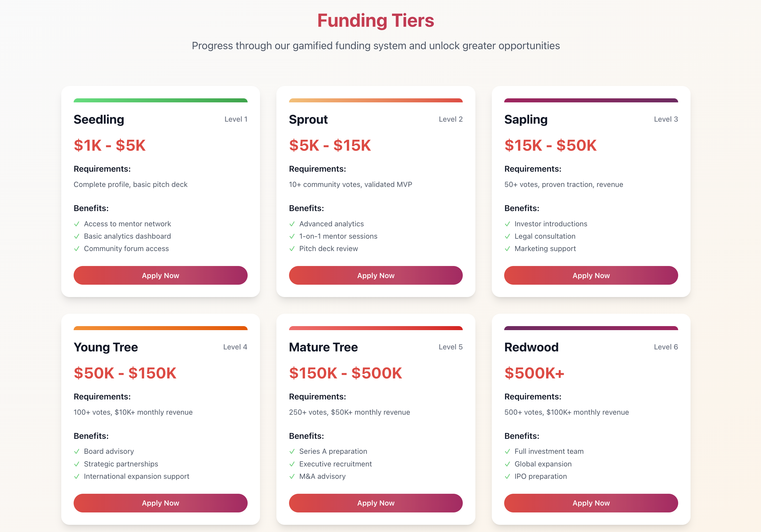Screen dimensions: 761x532
Task: Click checkmark next to Pitch deck review
Action: pyautogui.click(x=292, y=248)
